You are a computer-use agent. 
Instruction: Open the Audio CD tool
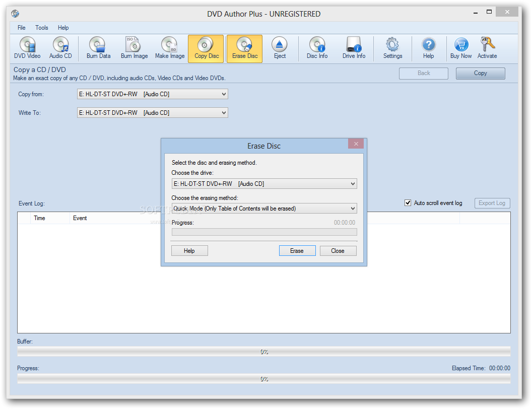(x=61, y=48)
